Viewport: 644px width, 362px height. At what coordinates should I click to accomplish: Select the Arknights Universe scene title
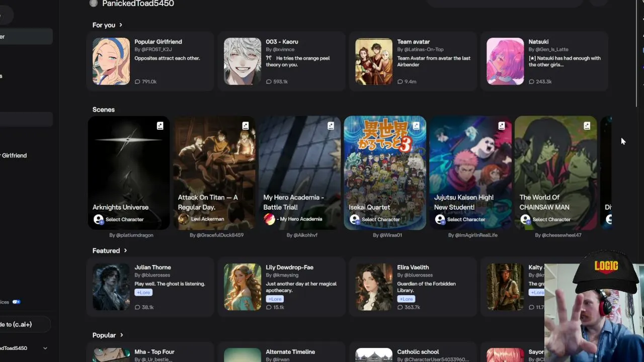120,207
